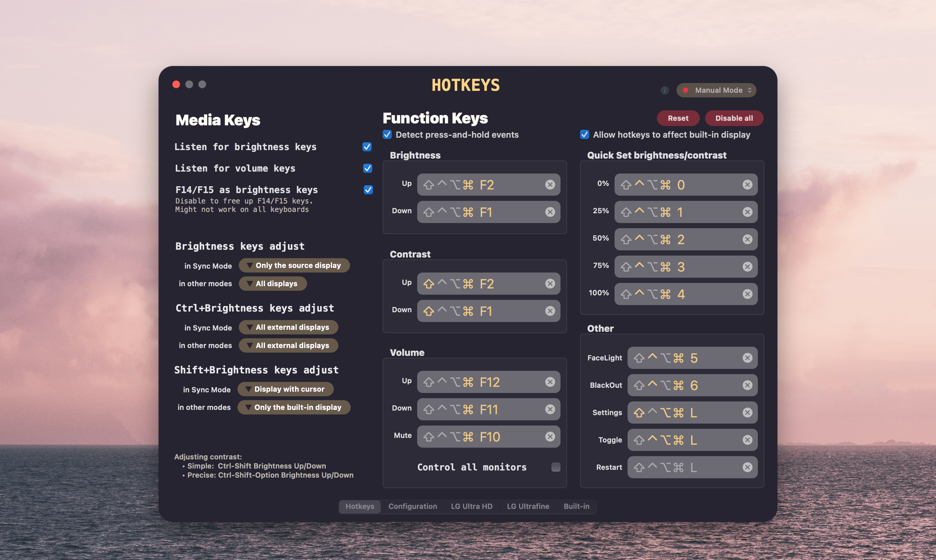Image resolution: width=936 pixels, height=560 pixels.
Task: Clear the BlackOut hotkey
Action: (x=747, y=385)
